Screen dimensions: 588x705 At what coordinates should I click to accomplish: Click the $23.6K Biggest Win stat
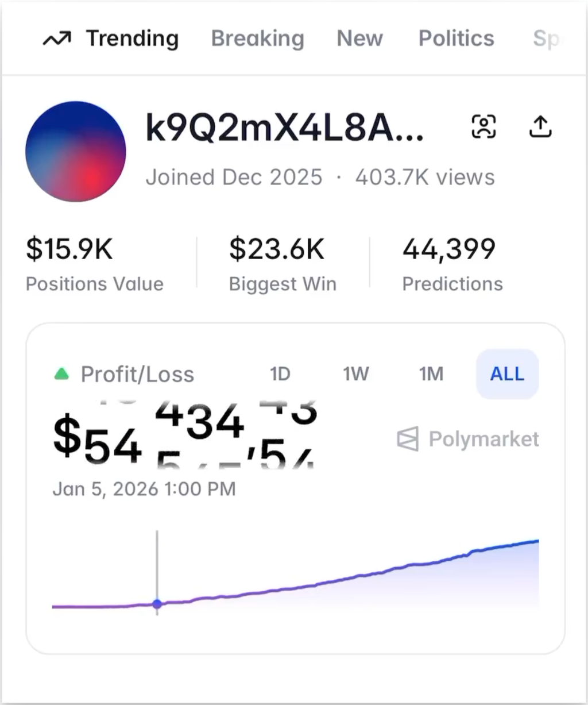tap(277, 249)
